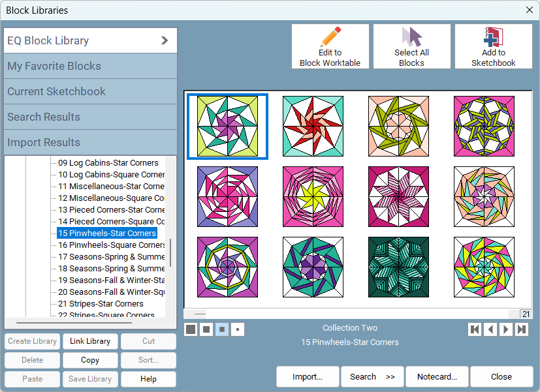Select 16 Pinwheels-Square Corners in tree
Viewport: 540px width, 392px height.
pos(111,245)
